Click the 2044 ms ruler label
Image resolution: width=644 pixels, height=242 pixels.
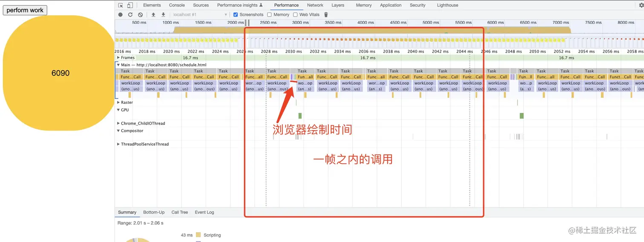click(x=464, y=51)
